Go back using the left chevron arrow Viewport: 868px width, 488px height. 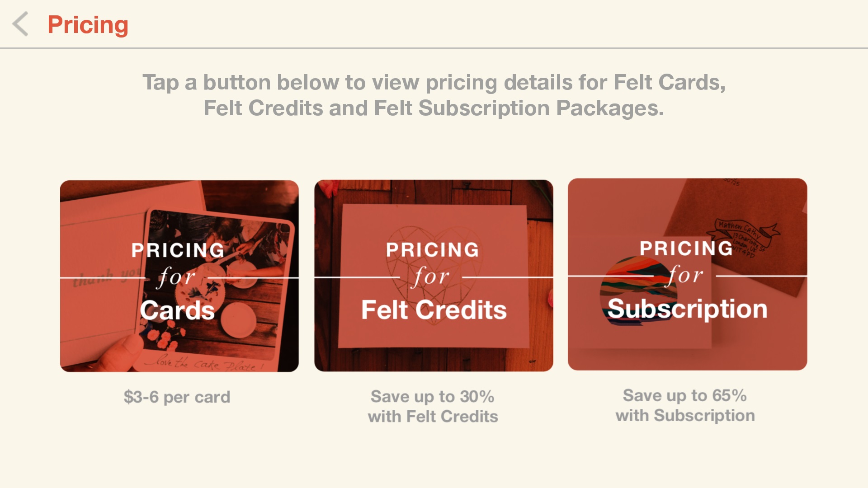20,24
